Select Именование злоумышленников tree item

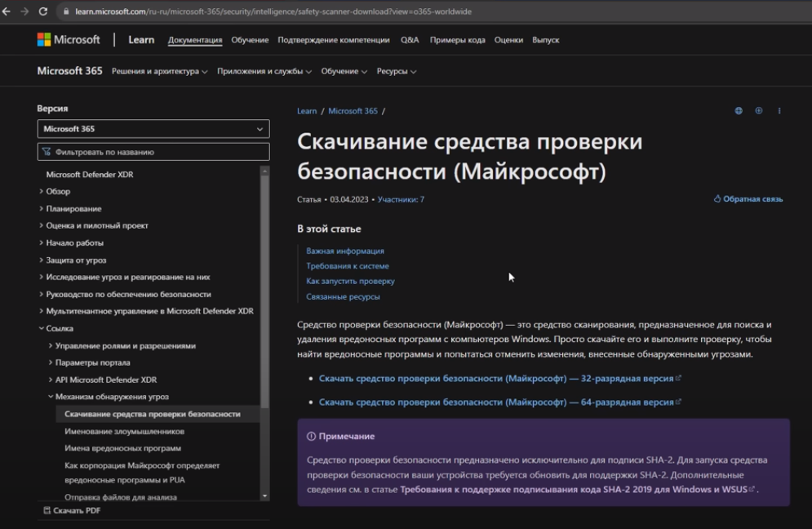tap(124, 431)
